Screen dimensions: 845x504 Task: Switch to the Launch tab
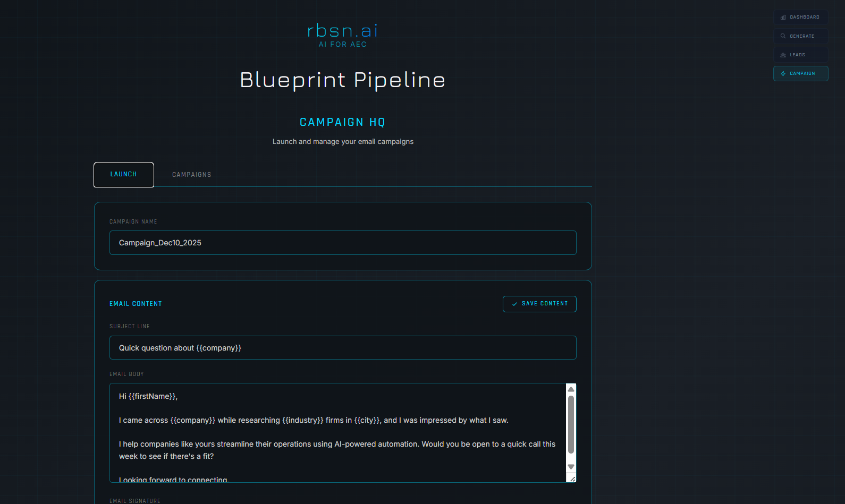pyautogui.click(x=124, y=175)
